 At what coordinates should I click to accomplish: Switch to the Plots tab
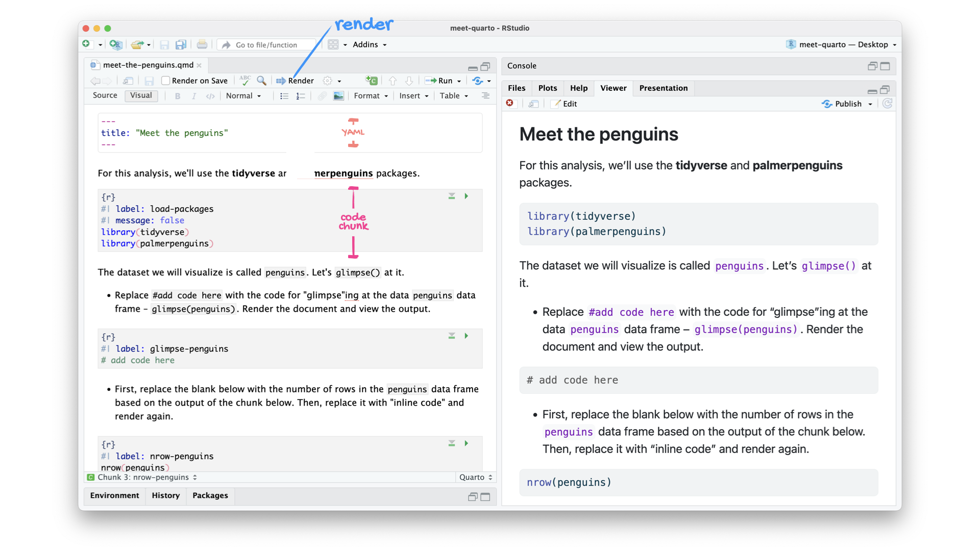547,88
